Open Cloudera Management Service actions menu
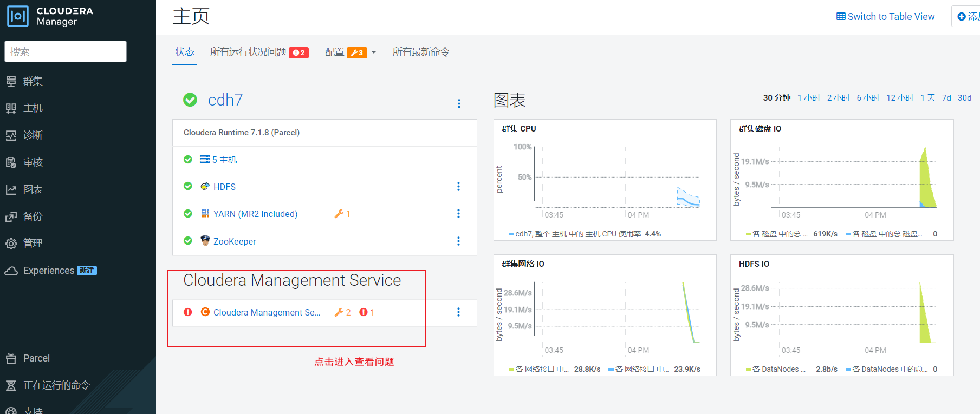 coord(458,312)
